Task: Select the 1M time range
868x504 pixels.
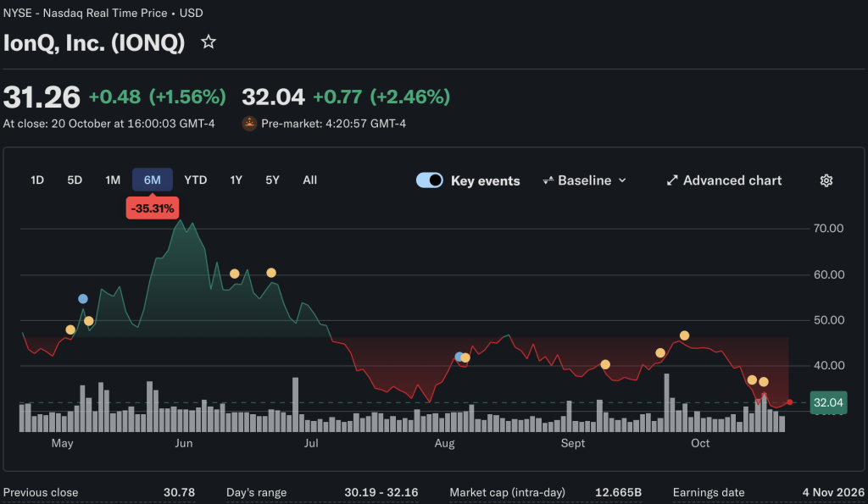Action: tap(113, 180)
